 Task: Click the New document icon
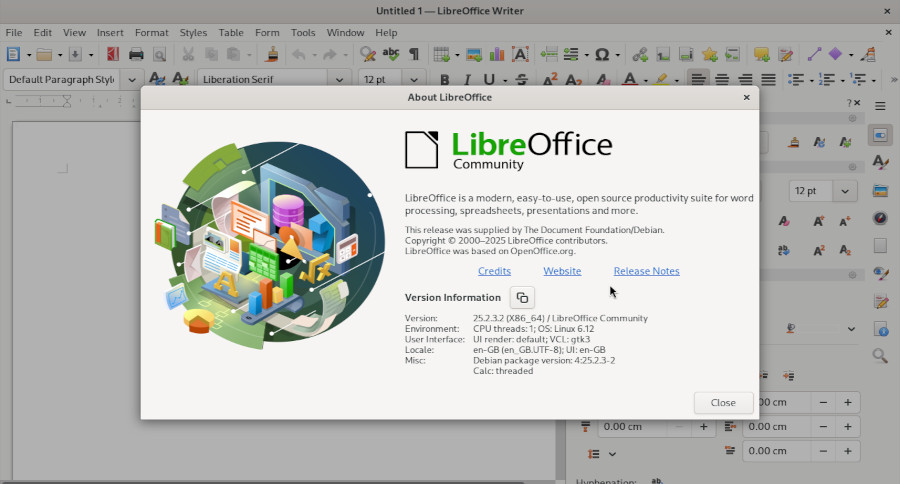tap(13, 55)
